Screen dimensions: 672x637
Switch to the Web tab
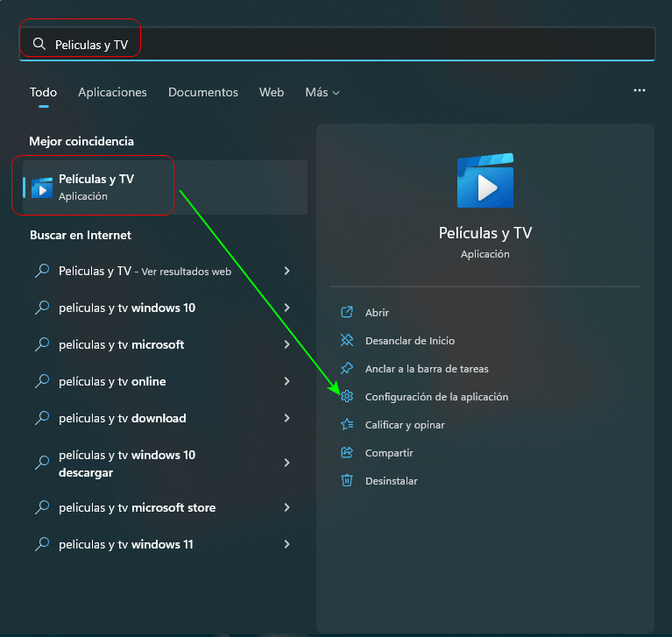pyautogui.click(x=272, y=92)
